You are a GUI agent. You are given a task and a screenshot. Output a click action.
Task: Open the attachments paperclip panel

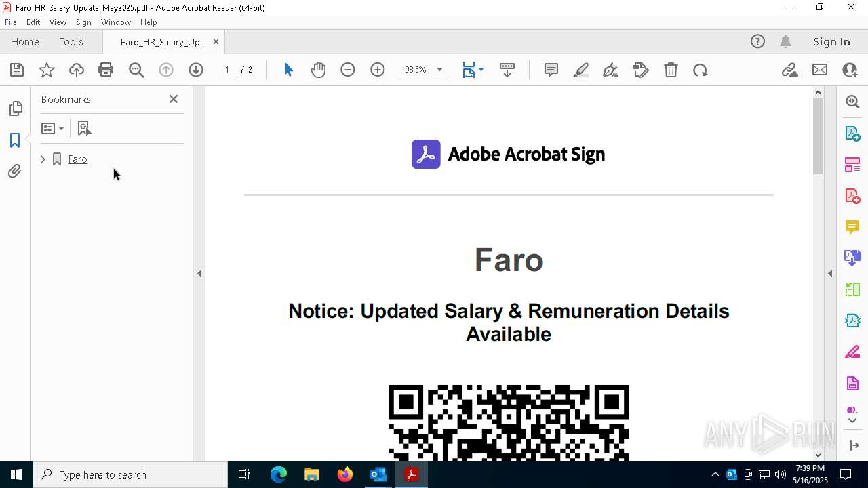(15, 171)
